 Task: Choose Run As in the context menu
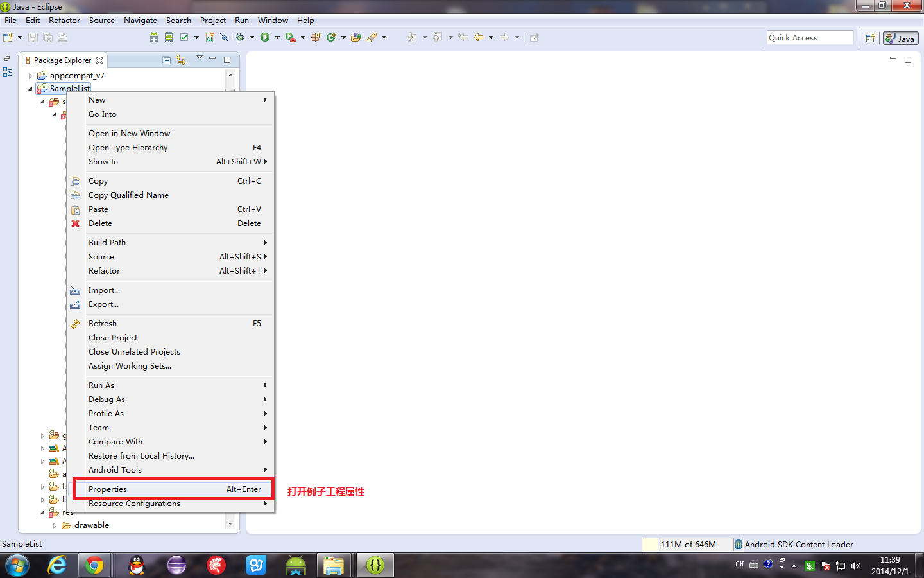click(x=170, y=385)
